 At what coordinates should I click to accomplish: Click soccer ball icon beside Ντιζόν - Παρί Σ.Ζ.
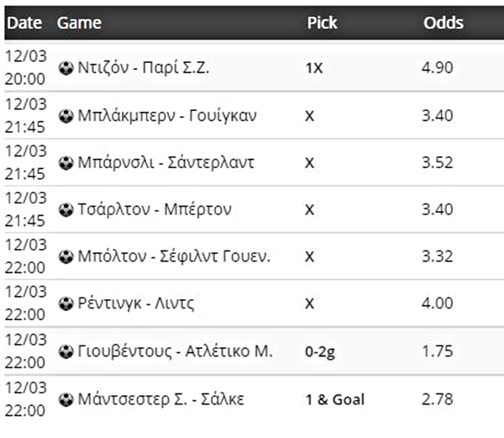(x=66, y=68)
